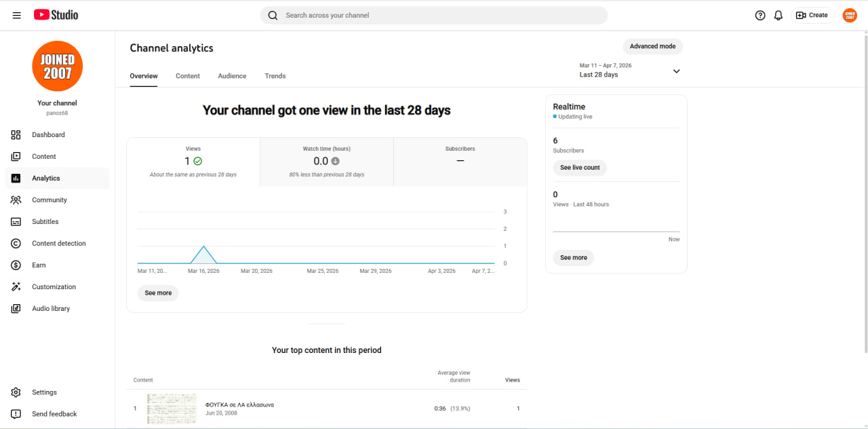Select the Subscribers metric card
This screenshot has height=429, width=868.
460,162
